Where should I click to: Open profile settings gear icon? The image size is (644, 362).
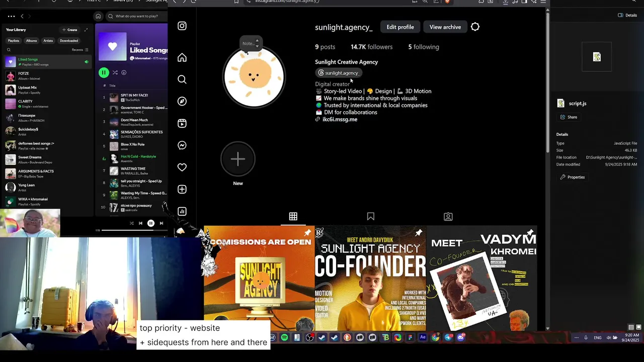(x=475, y=27)
